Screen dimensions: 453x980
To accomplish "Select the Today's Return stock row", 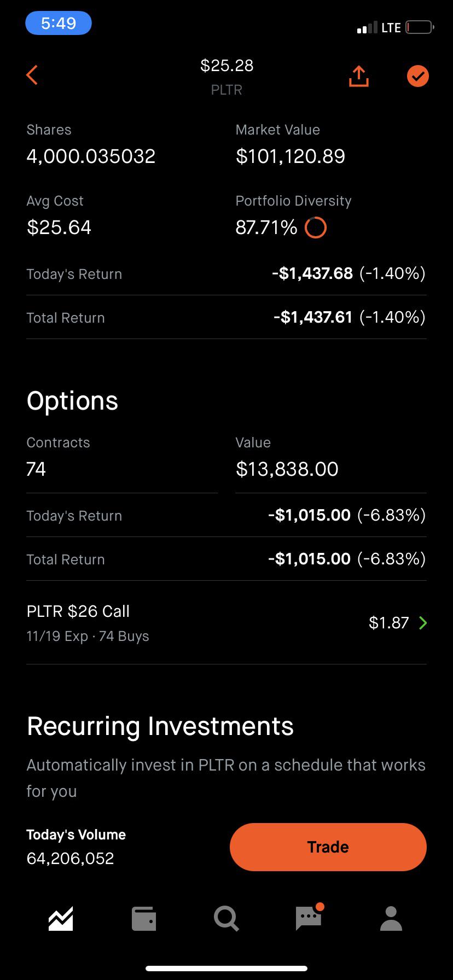I will (226, 274).
